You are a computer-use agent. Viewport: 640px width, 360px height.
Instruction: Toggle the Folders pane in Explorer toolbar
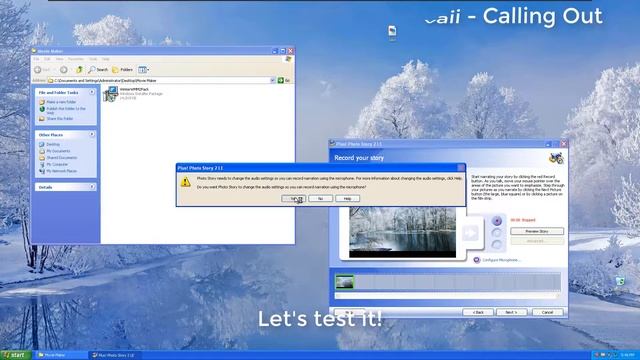pos(122,70)
